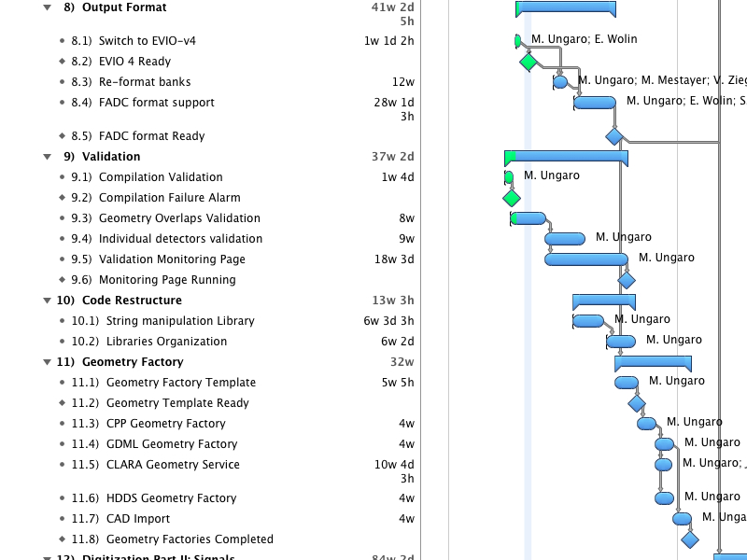Click the Geometry Overlaps Validation Gantt bar
Image resolution: width=747 pixels, height=560 pixels.
pos(528,218)
